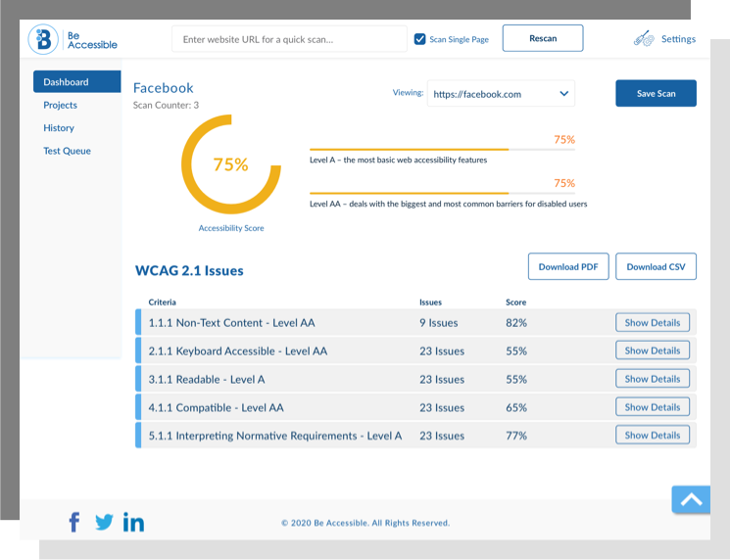This screenshot has width=730, height=560.
Task: Focus the website URL quick scan field
Action: (x=290, y=39)
